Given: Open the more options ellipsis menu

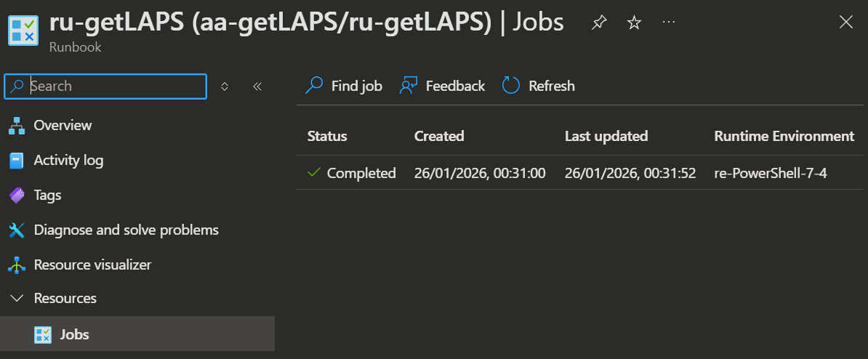Looking at the screenshot, I should (x=670, y=23).
